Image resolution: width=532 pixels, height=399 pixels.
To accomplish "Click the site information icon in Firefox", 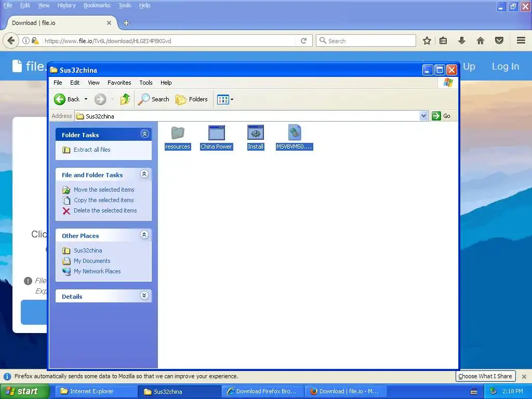I will (x=26, y=41).
